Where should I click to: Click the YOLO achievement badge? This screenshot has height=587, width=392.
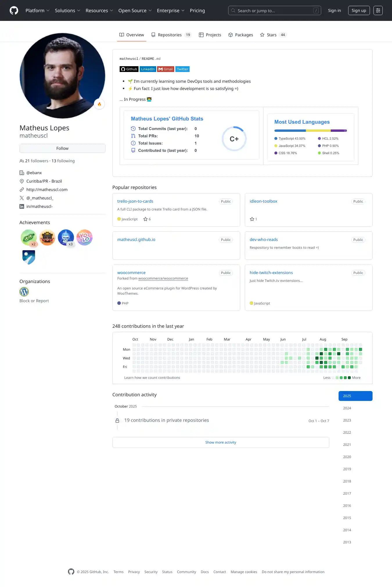click(84, 237)
